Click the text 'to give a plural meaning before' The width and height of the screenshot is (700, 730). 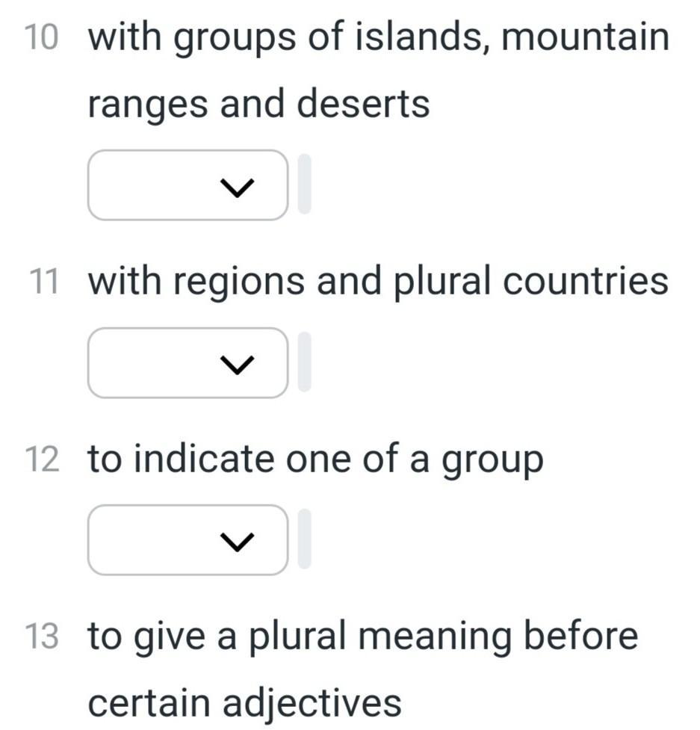[363, 637]
